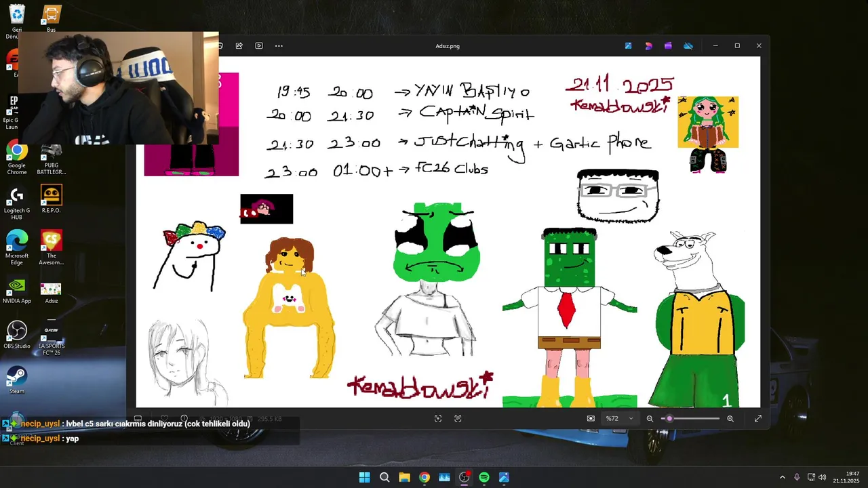
Task: Select Google Chrome desktop shortcut
Action: [x=17, y=159]
